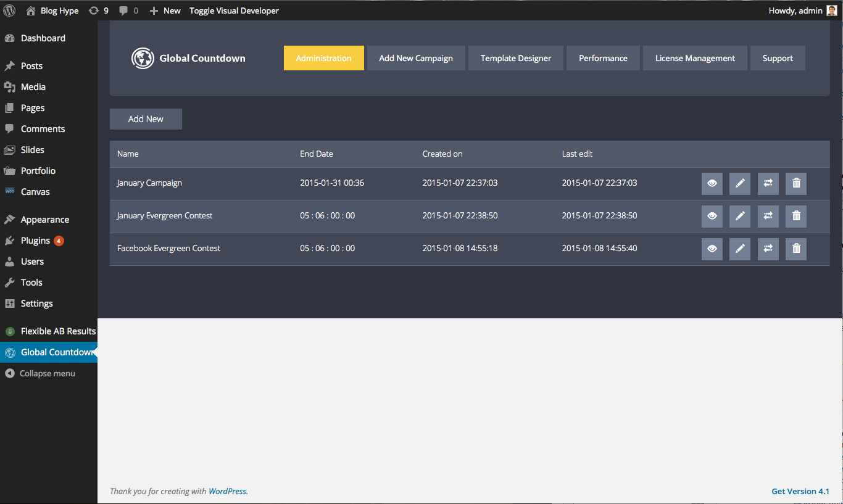843x504 pixels.
Task: Delete January Campaign using trash icon
Action: pos(796,183)
